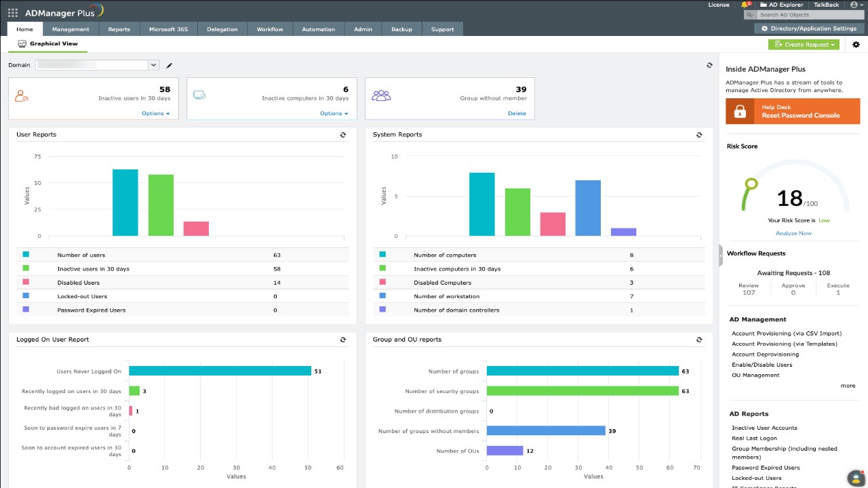Collapse the right sidebar panel handle
The height and width of the screenshot is (488, 868).
pos(721,254)
